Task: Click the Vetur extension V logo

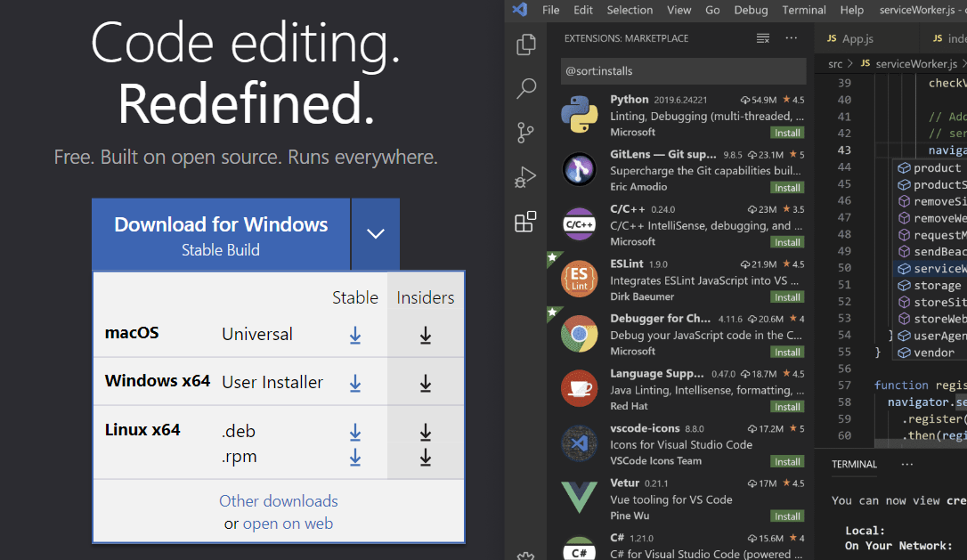Action: coord(579,497)
